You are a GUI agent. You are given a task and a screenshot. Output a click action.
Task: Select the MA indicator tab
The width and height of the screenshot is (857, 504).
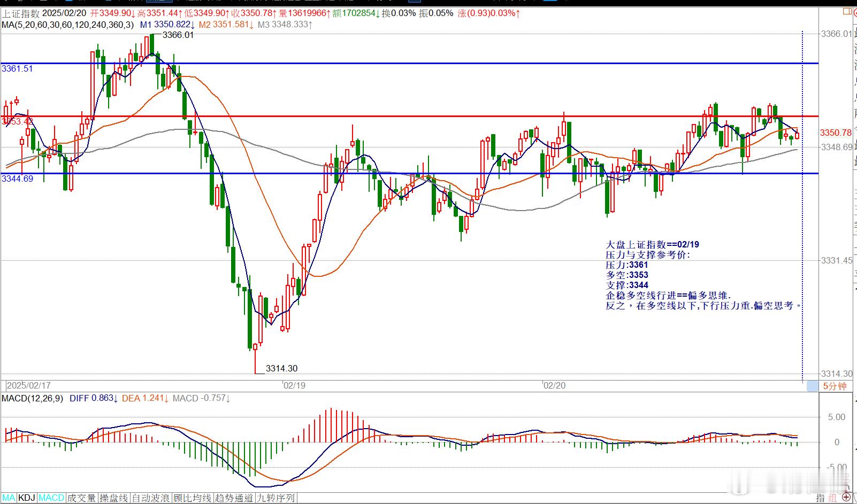tap(9, 498)
